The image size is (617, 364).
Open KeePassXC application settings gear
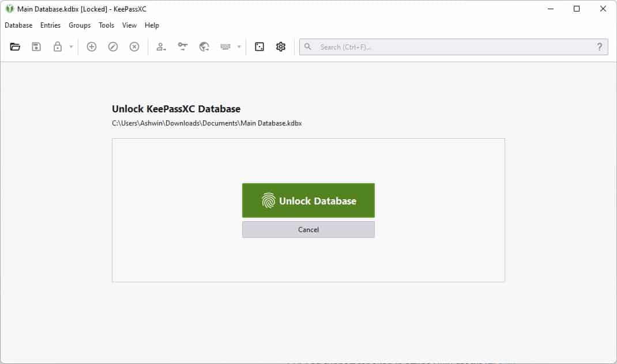(x=281, y=47)
